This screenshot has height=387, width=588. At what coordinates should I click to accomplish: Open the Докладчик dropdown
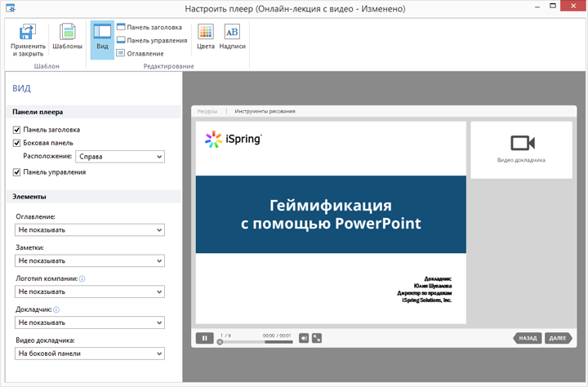point(90,322)
